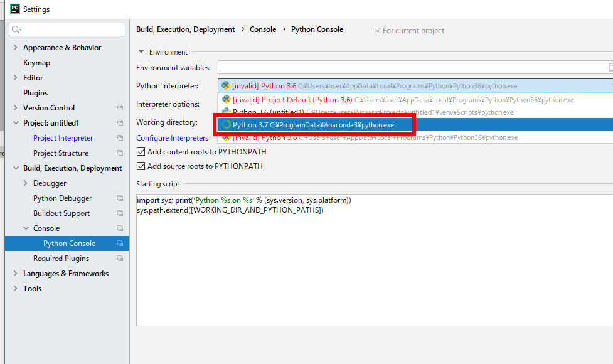
Task: Click Python Console breadcrumb
Action: click(317, 29)
